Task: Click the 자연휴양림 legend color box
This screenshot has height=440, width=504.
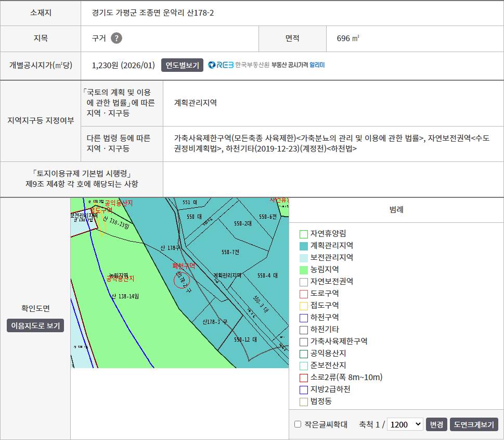Action: coord(304,234)
